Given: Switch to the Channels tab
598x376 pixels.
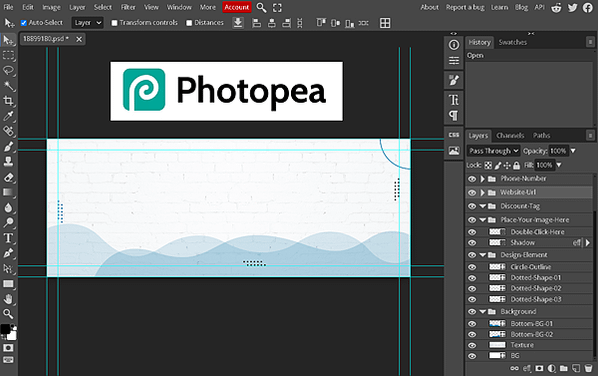Looking at the screenshot, I should coord(510,135).
